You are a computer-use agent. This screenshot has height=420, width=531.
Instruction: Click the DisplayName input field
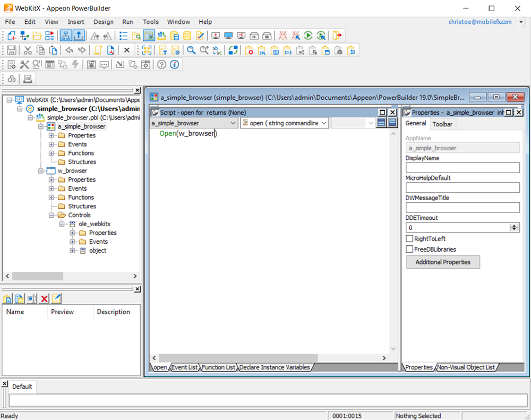(x=463, y=168)
